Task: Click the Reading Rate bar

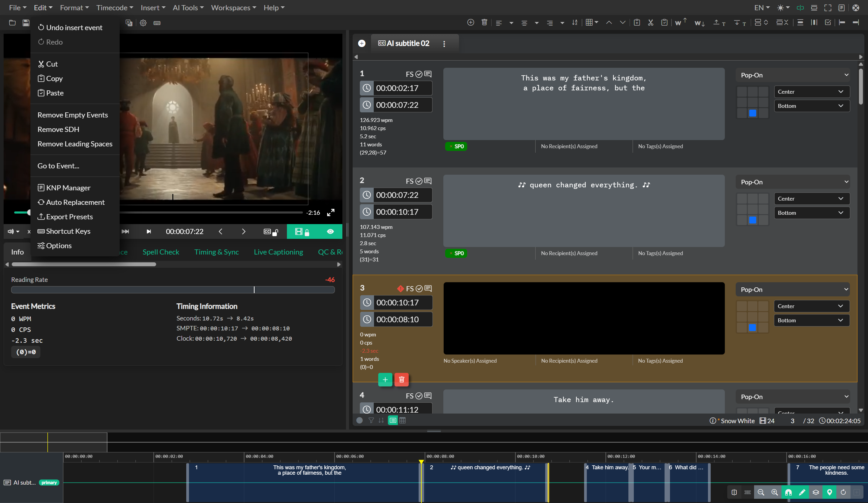Action: click(x=173, y=290)
